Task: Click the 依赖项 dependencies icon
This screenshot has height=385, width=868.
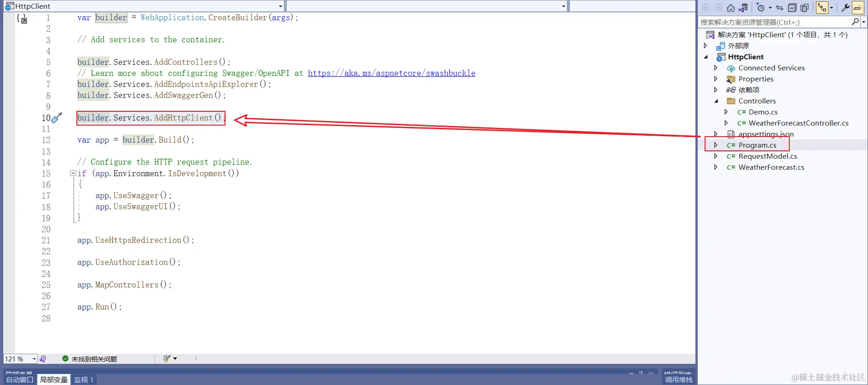Action: pyautogui.click(x=731, y=90)
